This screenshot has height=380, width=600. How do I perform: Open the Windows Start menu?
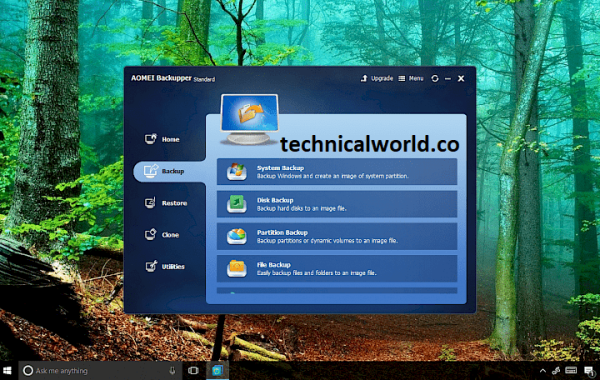[7, 370]
